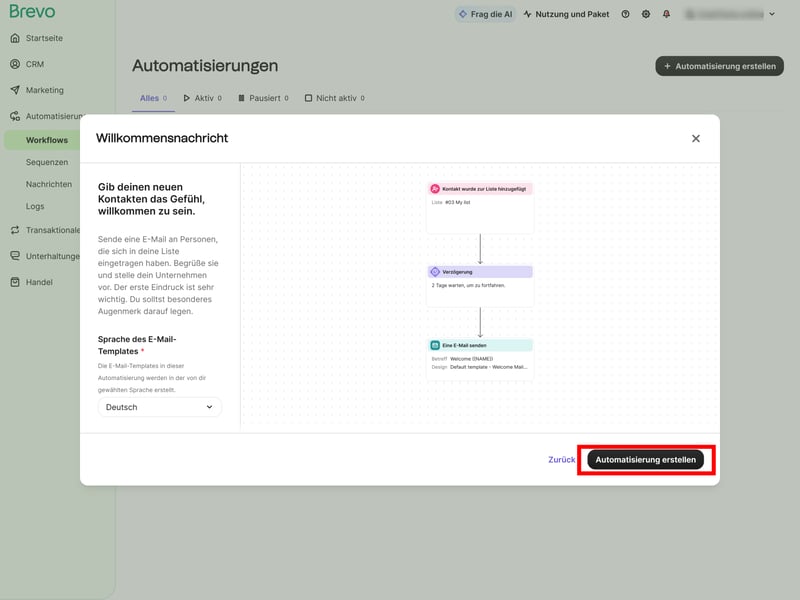Viewport: 800px width, 600px height.
Task: Click the Frag die AI button
Action: pyautogui.click(x=484, y=14)
